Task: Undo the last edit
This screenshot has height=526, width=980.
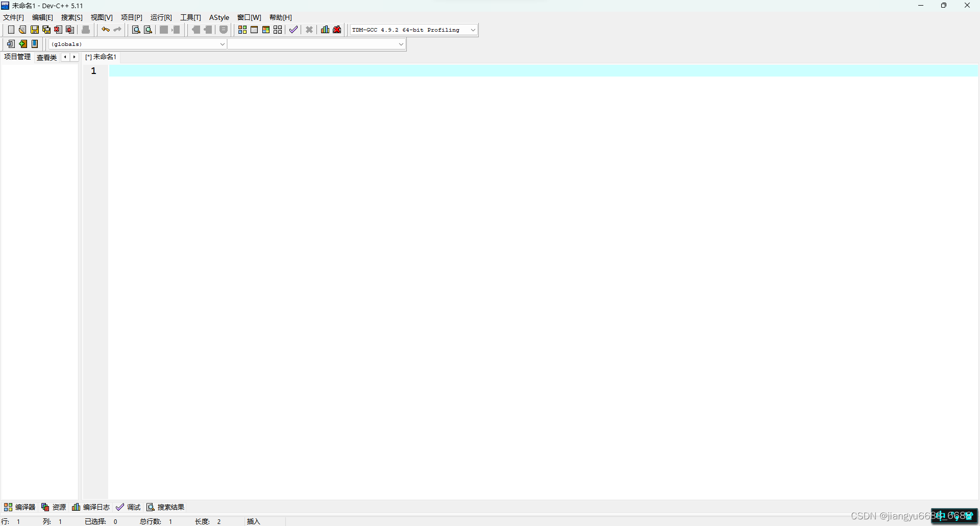Action: pyautogui.click(x=106, y=30)
